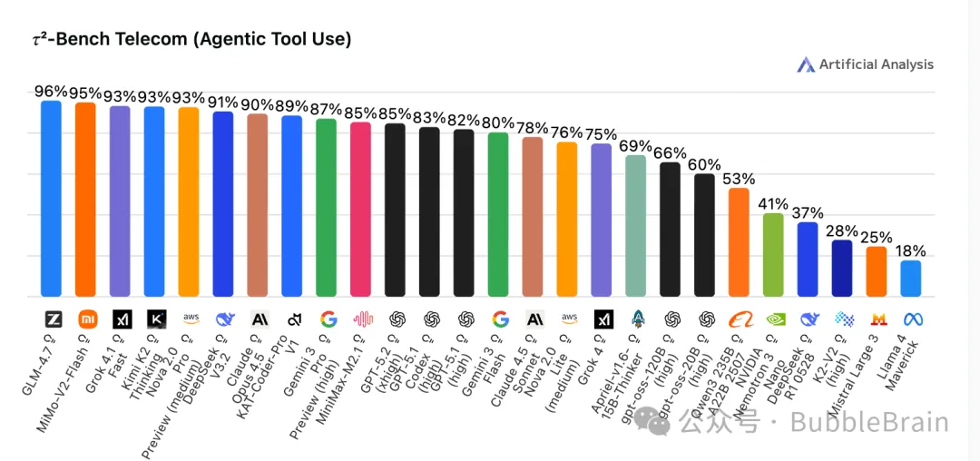
Task: Click the Kimi K2 Thinking logo icon
Action: point(155,319)
